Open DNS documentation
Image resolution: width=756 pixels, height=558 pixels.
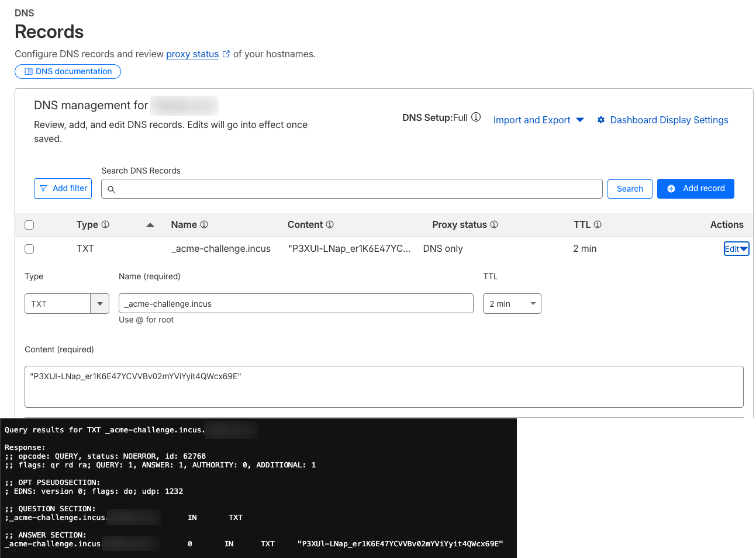pyautogui.click(x=68, y=71)
